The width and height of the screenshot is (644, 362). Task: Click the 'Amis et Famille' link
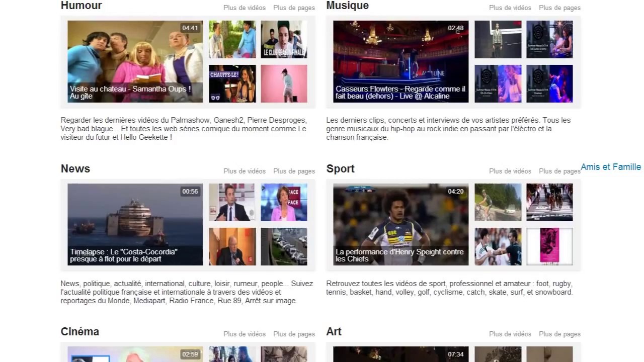[x=611, y=167]
